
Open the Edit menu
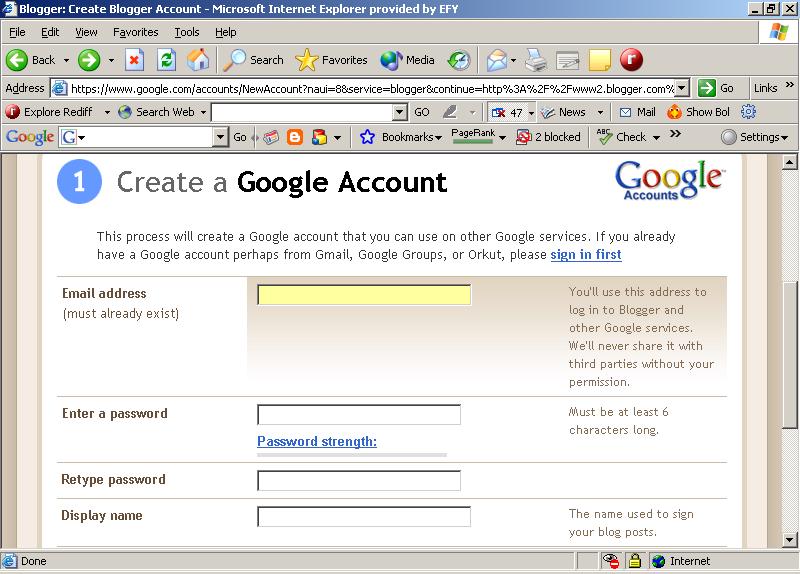50,32
